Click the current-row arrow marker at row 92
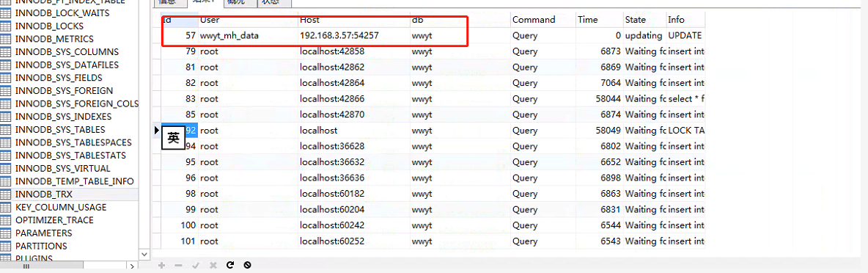This screenshot has height=273, width=868. [157, 130]
